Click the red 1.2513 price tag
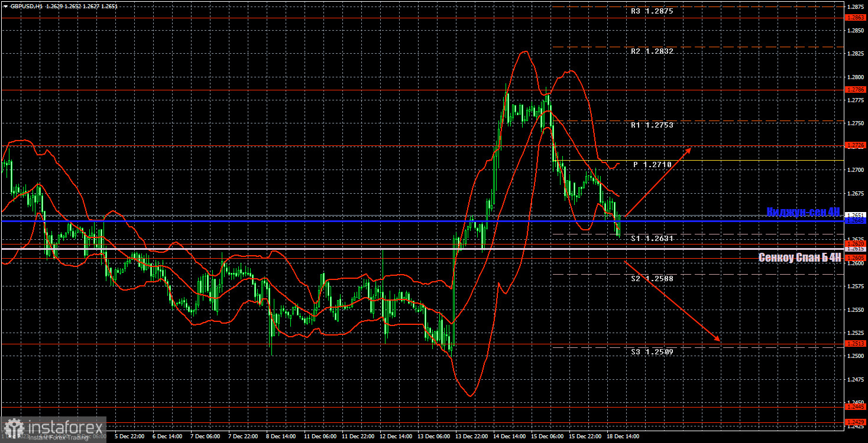The image size is (868, 443). pyautogui.click(x=856, y=344)
